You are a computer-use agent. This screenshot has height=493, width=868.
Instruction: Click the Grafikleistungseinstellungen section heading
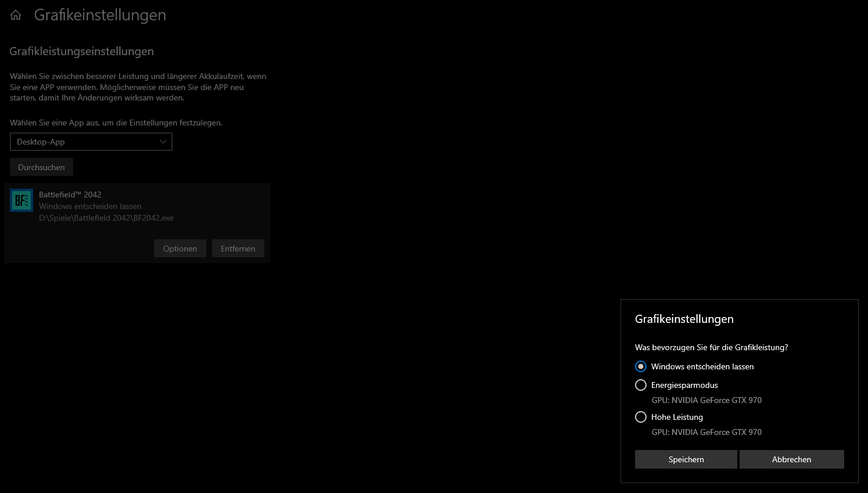[x=81, y=51]
